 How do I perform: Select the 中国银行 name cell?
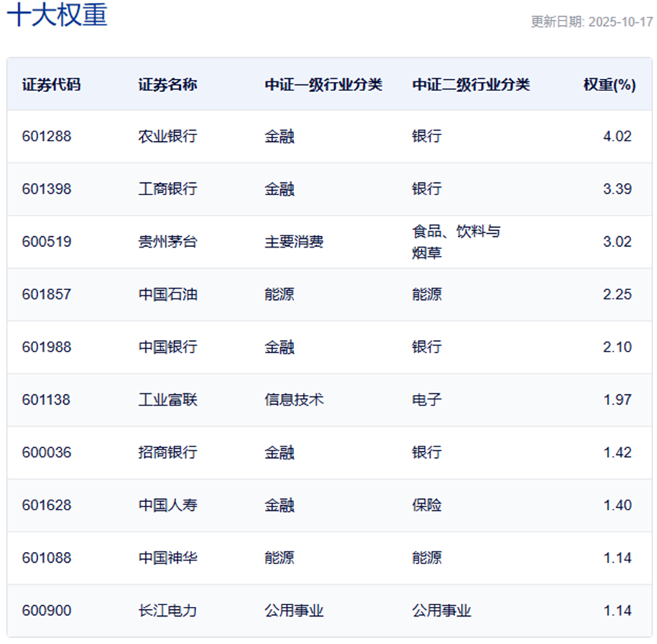[x=168, y=347]
